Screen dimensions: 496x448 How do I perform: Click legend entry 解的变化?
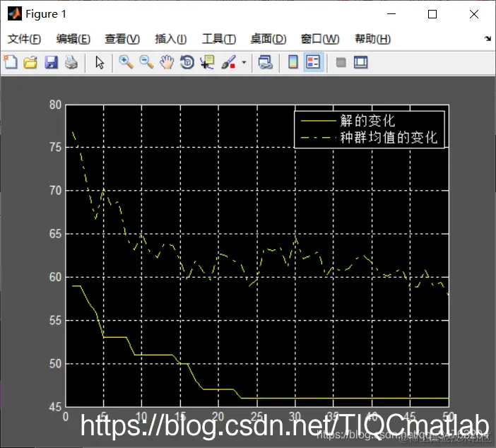pos(367,121)
